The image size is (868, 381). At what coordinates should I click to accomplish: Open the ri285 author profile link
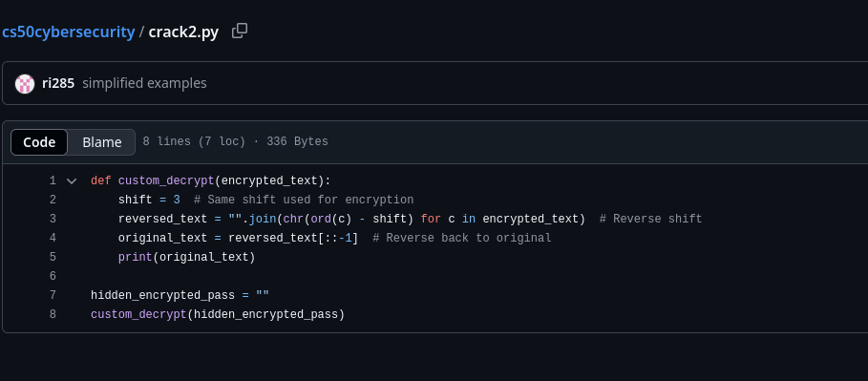tap(58, 84)
